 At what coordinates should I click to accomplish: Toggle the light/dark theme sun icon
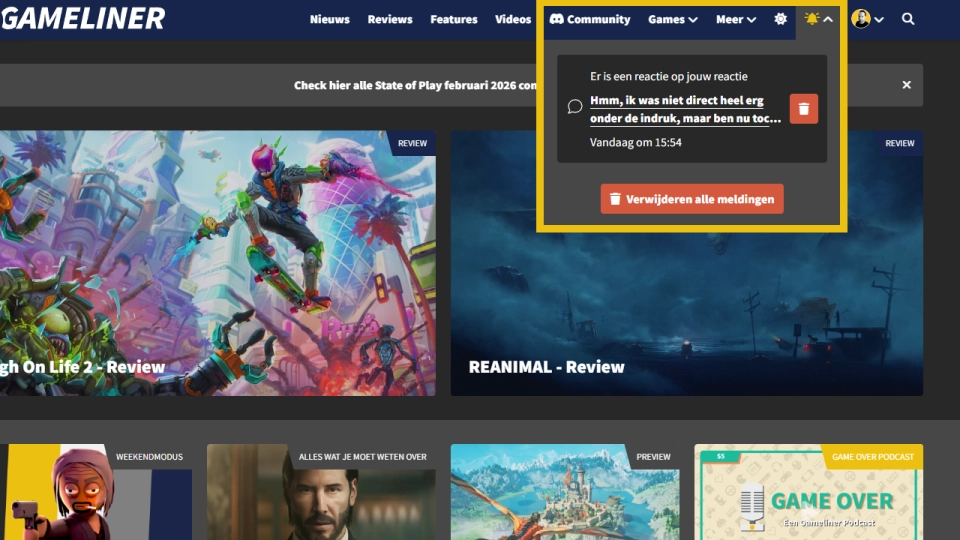click(780, 19)
